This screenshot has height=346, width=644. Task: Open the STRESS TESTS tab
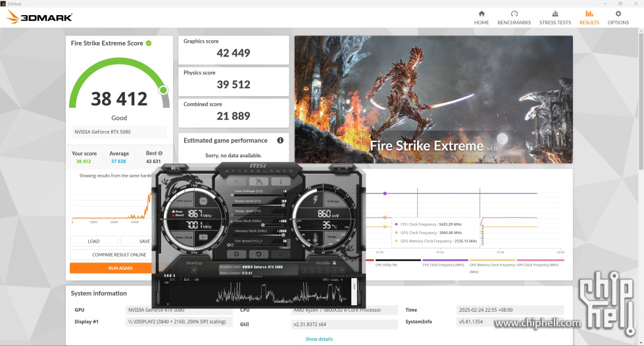[555, 18]
